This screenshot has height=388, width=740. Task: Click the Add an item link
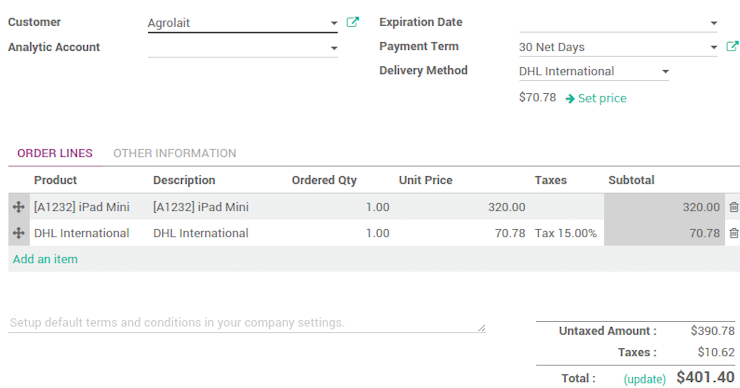[45, 259]
